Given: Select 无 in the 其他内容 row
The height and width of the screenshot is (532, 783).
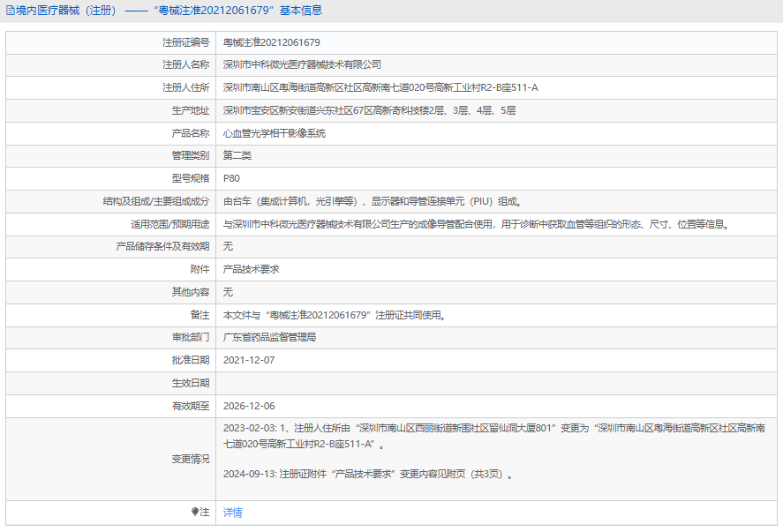Looking at the screenshot, I should (x=228, y=292).
